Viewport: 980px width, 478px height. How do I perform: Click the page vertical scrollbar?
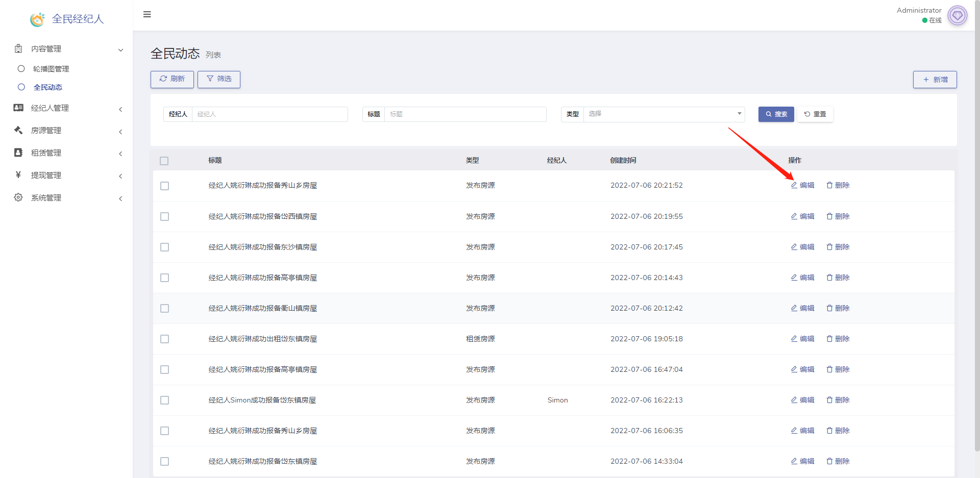coord(977,225)
